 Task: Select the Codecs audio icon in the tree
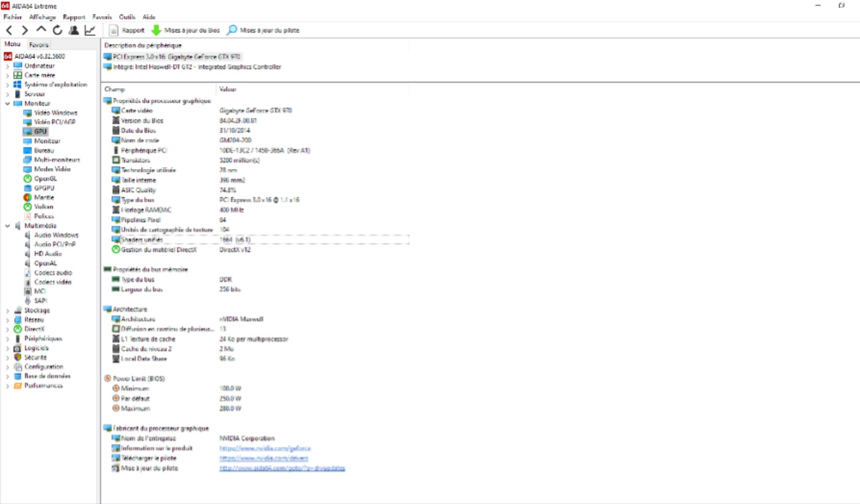pyautogui.click(x=28, y=273)
